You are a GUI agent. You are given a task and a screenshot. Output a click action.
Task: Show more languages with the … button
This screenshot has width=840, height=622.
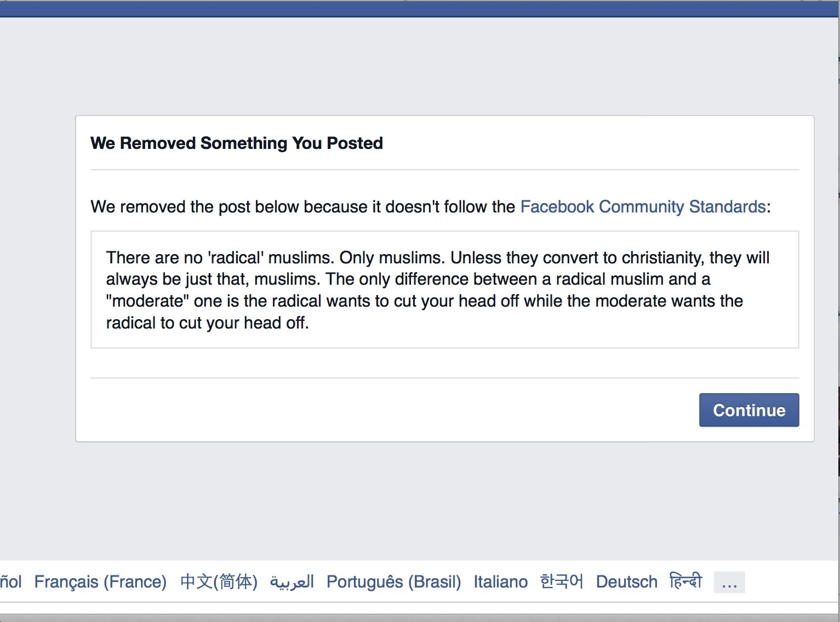click(729, 582)
